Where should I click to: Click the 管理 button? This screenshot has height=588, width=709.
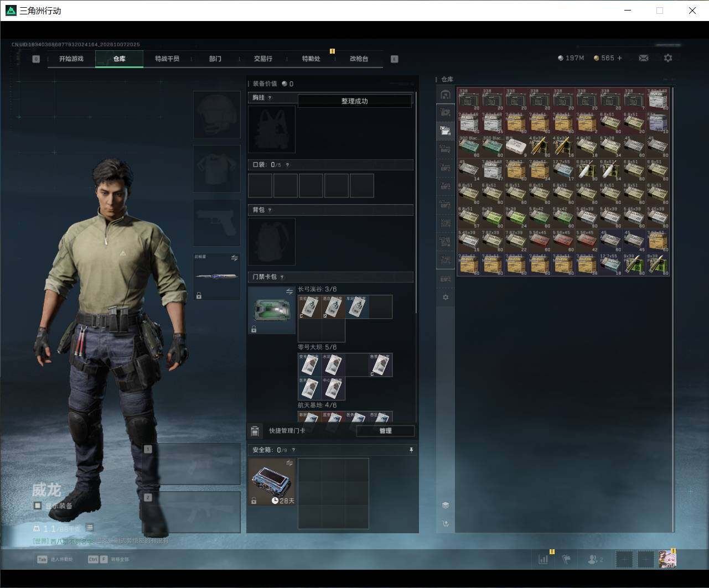(385, 431)
